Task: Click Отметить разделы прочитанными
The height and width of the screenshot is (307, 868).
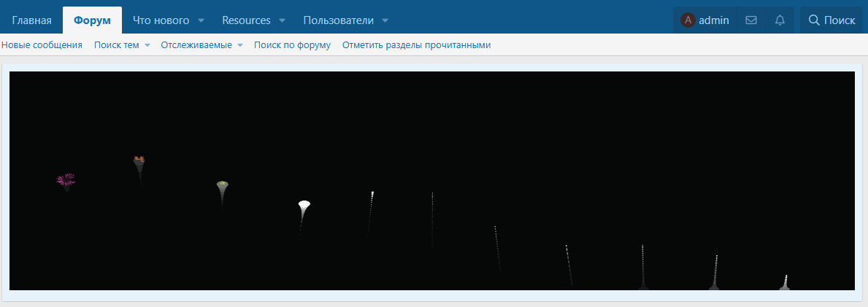Action: click(416, 45)
